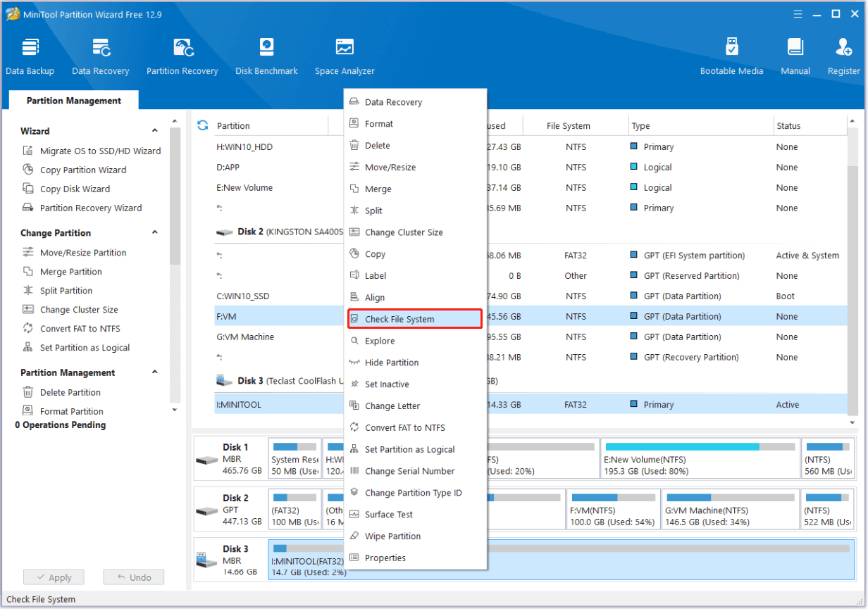Sort by the Status column header
Viewport: 868px width, 609px height.
click(810, 126)
